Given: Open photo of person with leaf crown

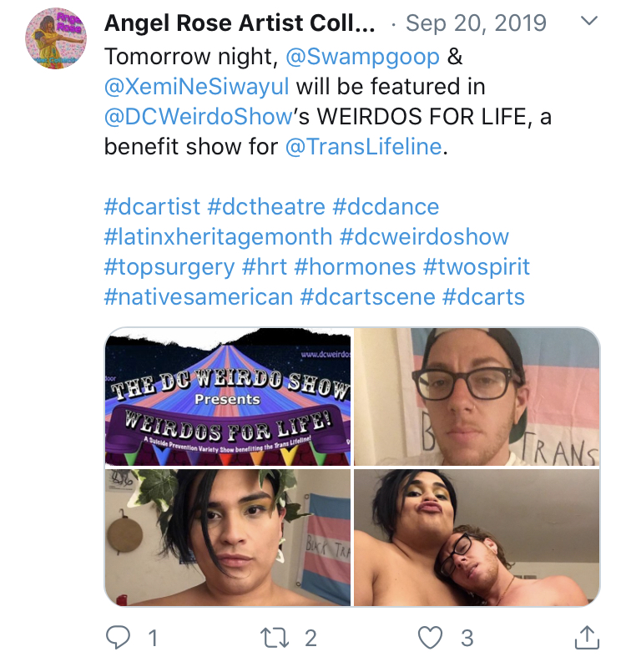Looking at the screenshot, I should [x=228, y=538].
